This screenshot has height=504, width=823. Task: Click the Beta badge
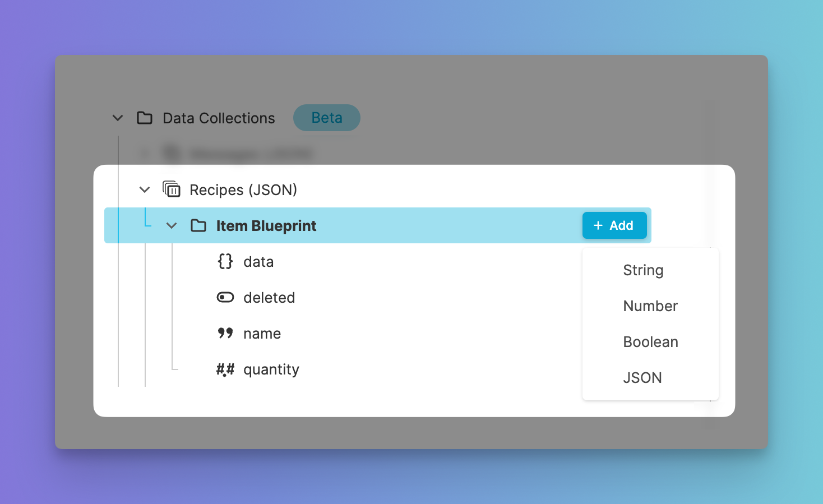[x=327, y=118]
